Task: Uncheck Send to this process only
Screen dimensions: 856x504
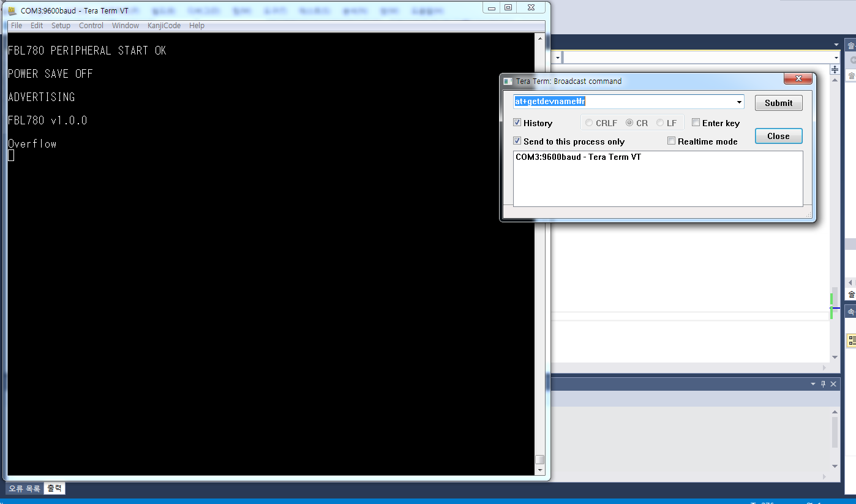Action: tap(517, 141)
